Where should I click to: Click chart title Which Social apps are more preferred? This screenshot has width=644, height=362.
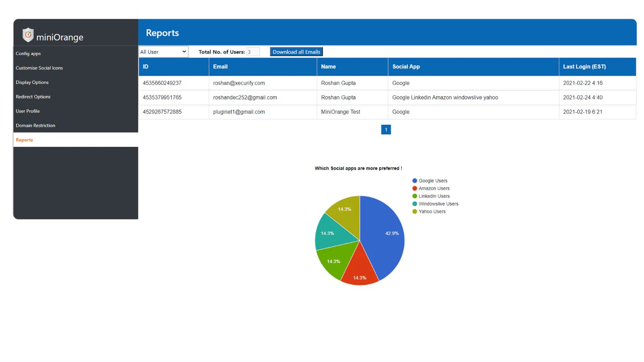click(x=358, y=169)
